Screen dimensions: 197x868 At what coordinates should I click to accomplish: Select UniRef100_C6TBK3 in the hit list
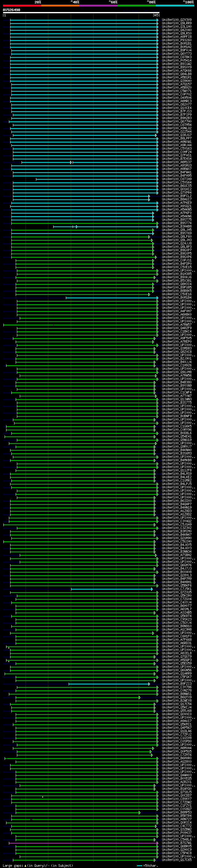pos(177,57)
